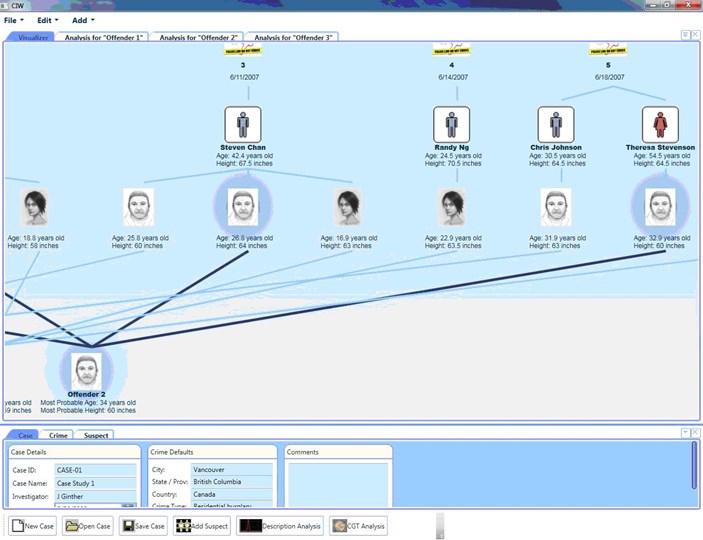Open the Crime tab in bottom panel
The height and width of the screenshot is (540, 703).
(x=58, y=435)
